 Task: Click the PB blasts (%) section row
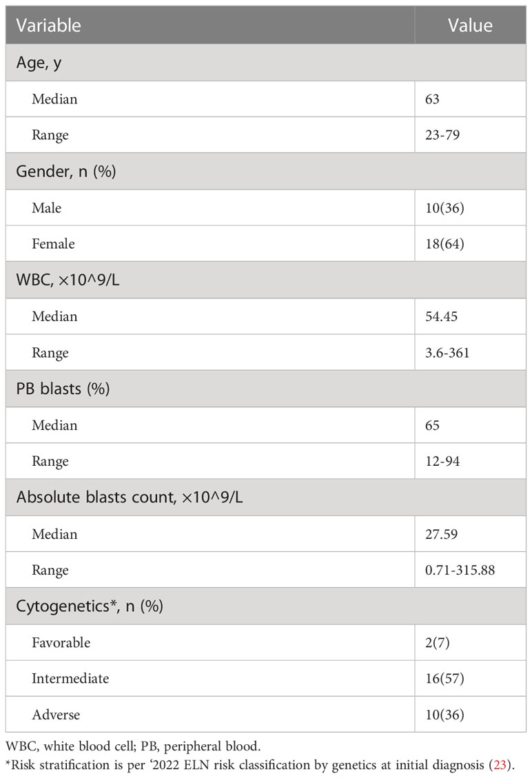pyautogui.click(x=266, y=389)
